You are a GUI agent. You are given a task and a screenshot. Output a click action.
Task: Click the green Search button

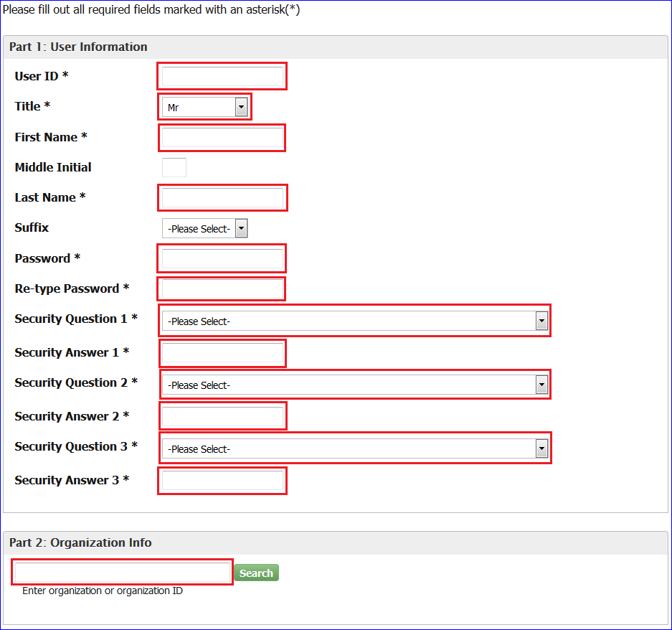point(256,573)
